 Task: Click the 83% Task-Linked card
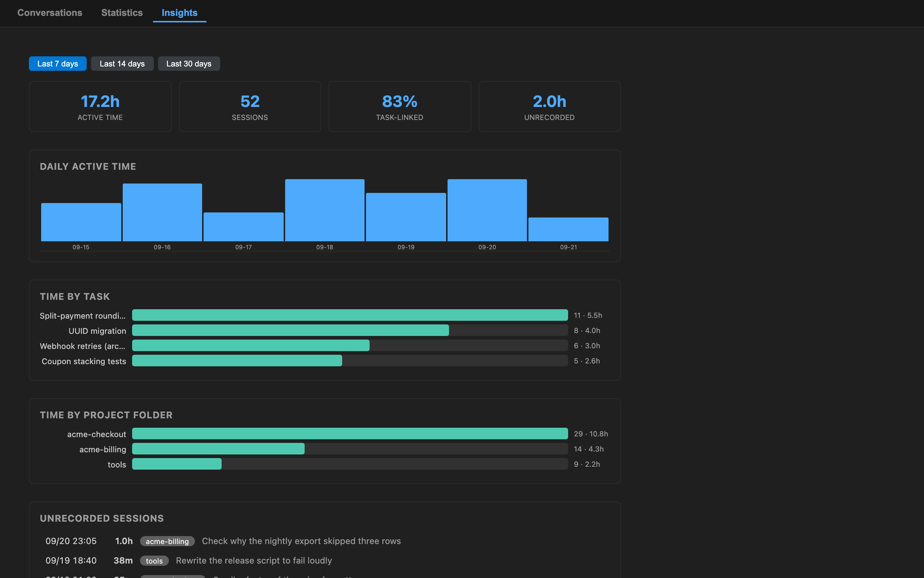click(400, 106)
